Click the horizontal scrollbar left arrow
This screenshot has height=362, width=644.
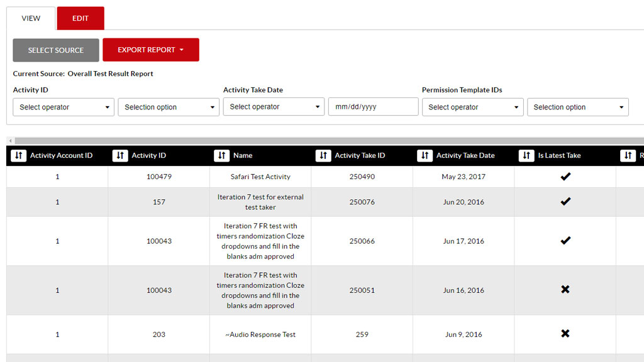pos(10,141)
